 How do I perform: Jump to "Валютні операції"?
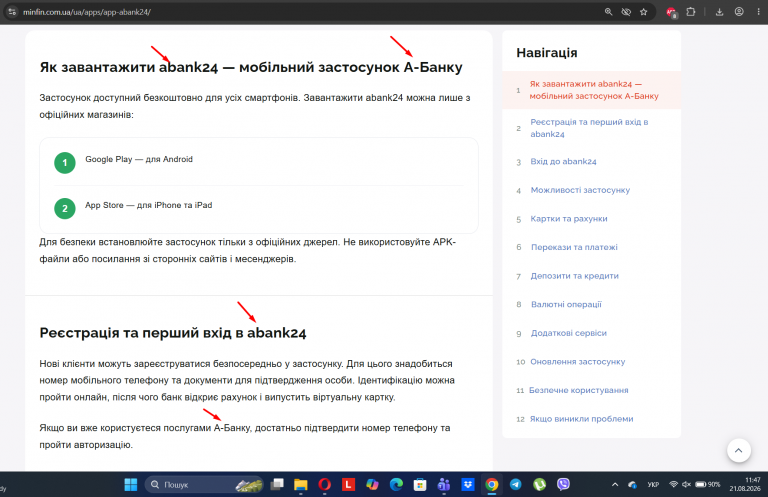pyautogui.click(x=566, y=305)
